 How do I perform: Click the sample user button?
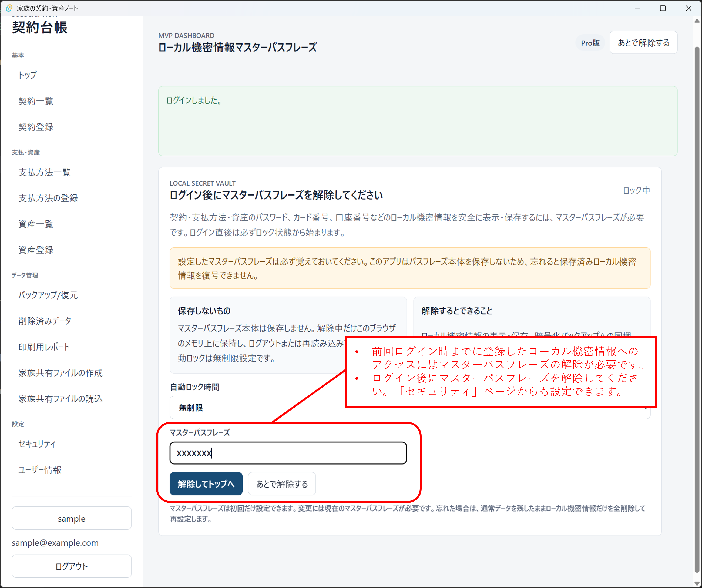point(72,518)
